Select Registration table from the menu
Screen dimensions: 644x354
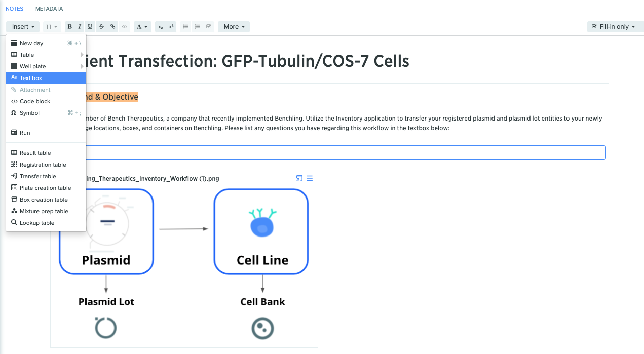click(x=46, y=165)
